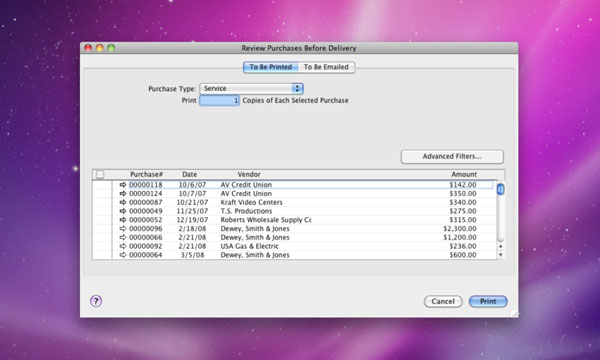The image size is (600, 360).
Task: Open detail arrow for purchase 00000052
Action: click(x=123, y=220)
